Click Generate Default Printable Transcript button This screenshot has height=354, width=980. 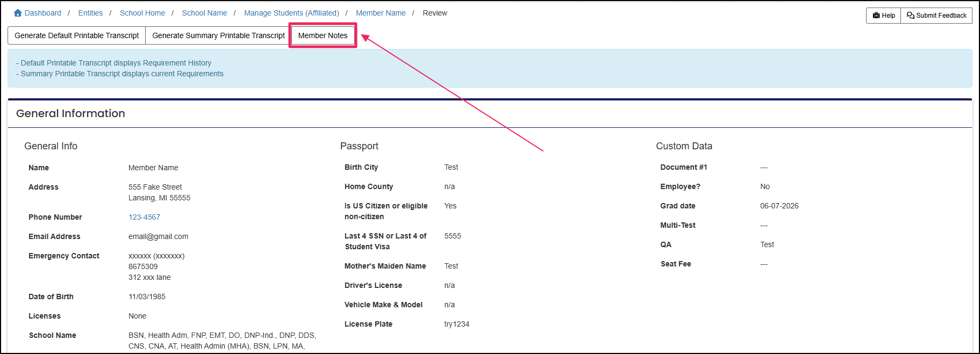(x=77, y=35)
